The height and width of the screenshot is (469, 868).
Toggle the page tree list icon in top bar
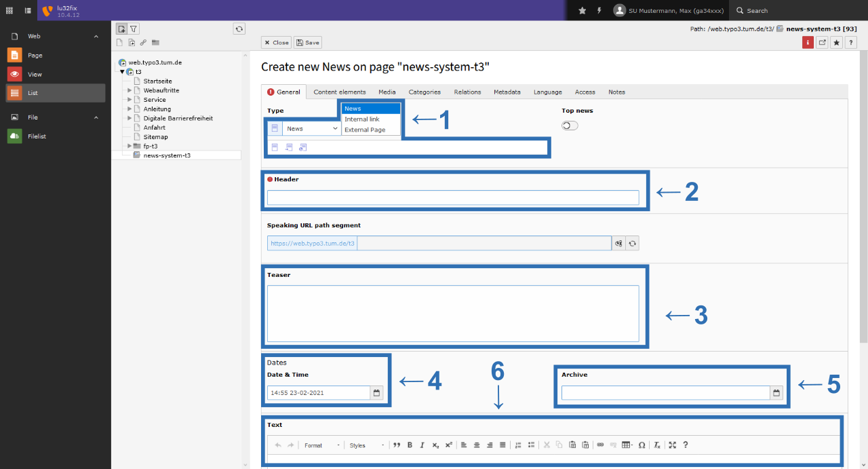coord(28,10)
